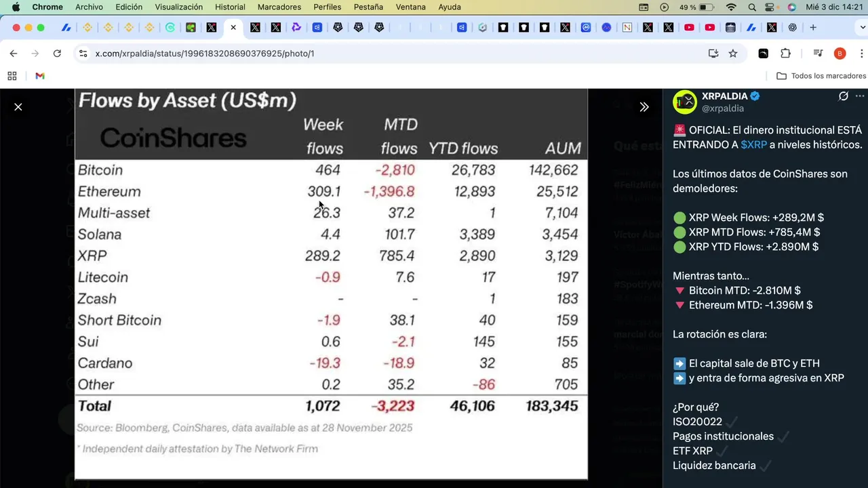This screenshot has height=488, width=868.
Task: Open the Extensions puzzle menu
Action: [786, 54]
